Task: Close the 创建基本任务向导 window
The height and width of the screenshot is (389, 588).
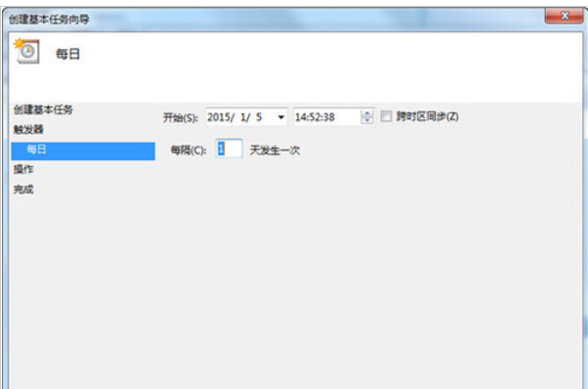Action: (x=564, y=16)
